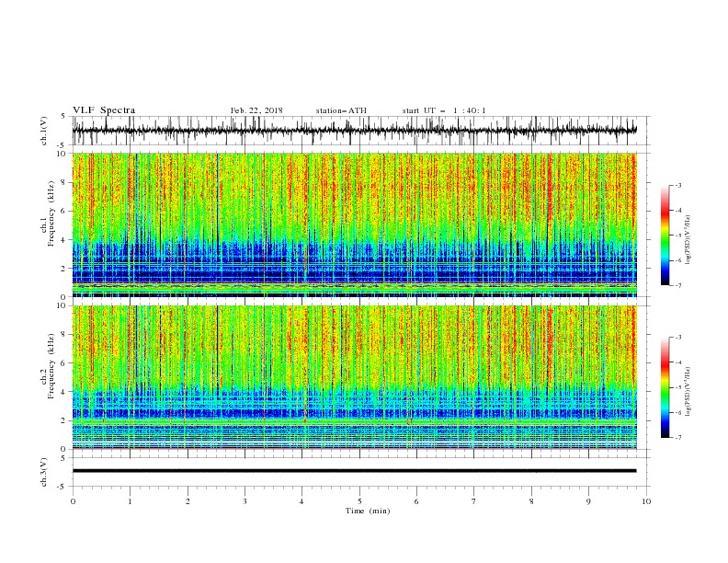Image resolution: width=728 pixels, height=563 pixels.
Task: Click the time axis tick label '7'
Action: pyautogui.click(x=474, y=501)
